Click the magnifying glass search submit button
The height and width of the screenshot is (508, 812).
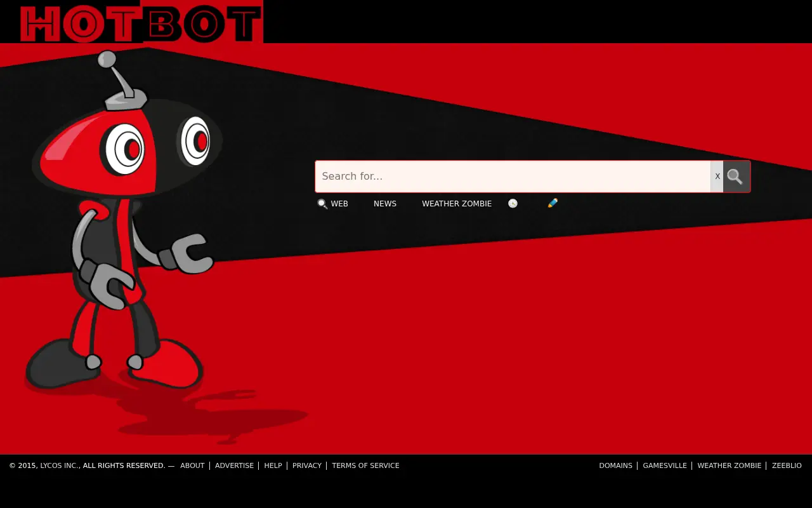(736, 177)
